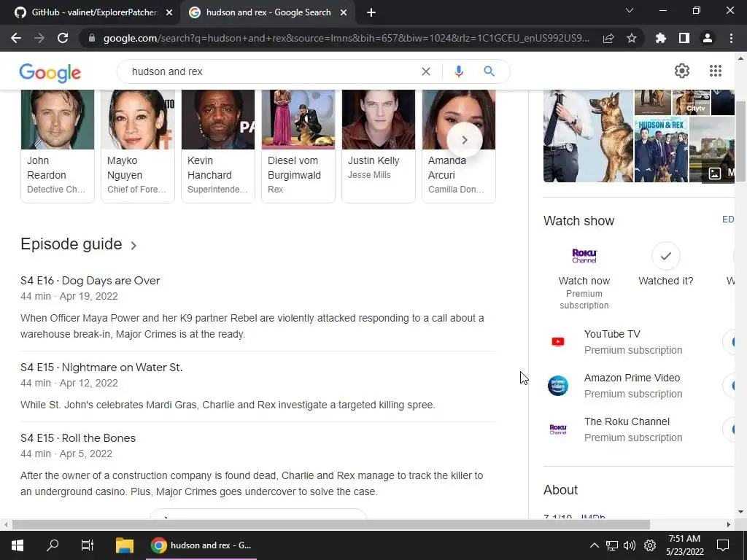Screen dimensions: 747x560
Task: Click the Roku Channel logo under Watch show
Action: pyautogui.click(x=584, y=256)
